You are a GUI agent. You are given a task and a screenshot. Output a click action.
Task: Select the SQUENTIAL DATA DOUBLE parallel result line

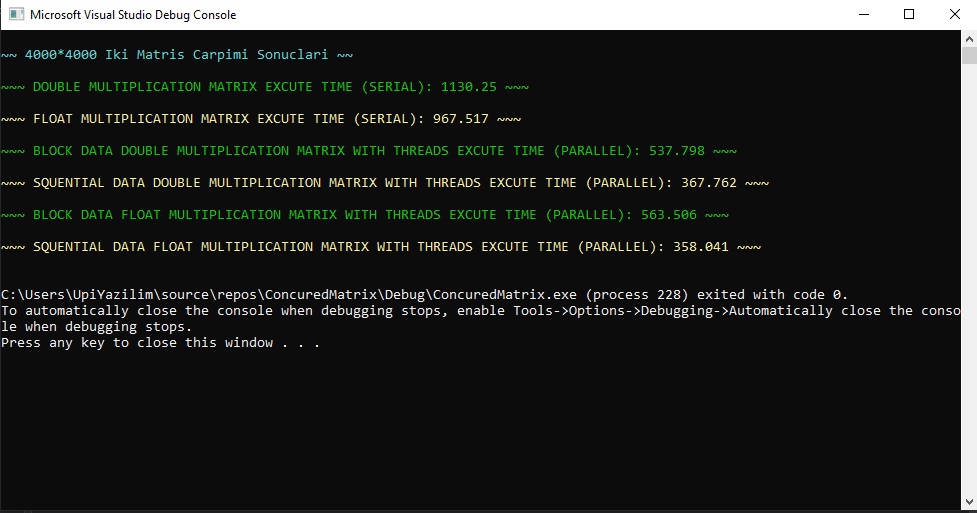coord(385,183)
